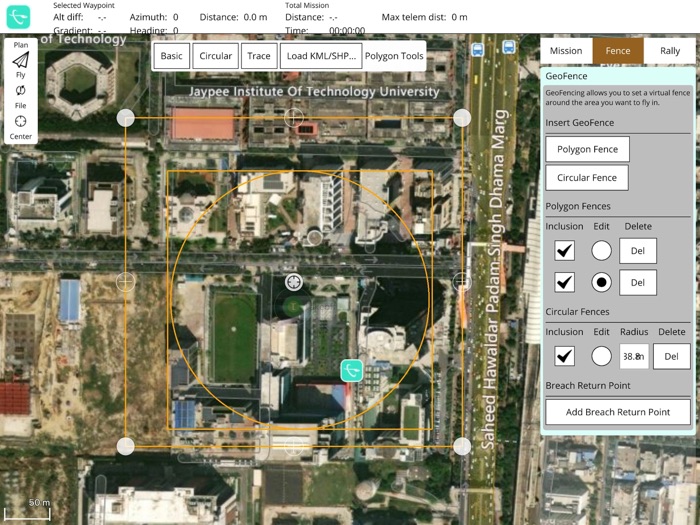This screenshot has height=525, width=700.
Task: Click the top-right polygon fence corner handle
Action: 462,118
